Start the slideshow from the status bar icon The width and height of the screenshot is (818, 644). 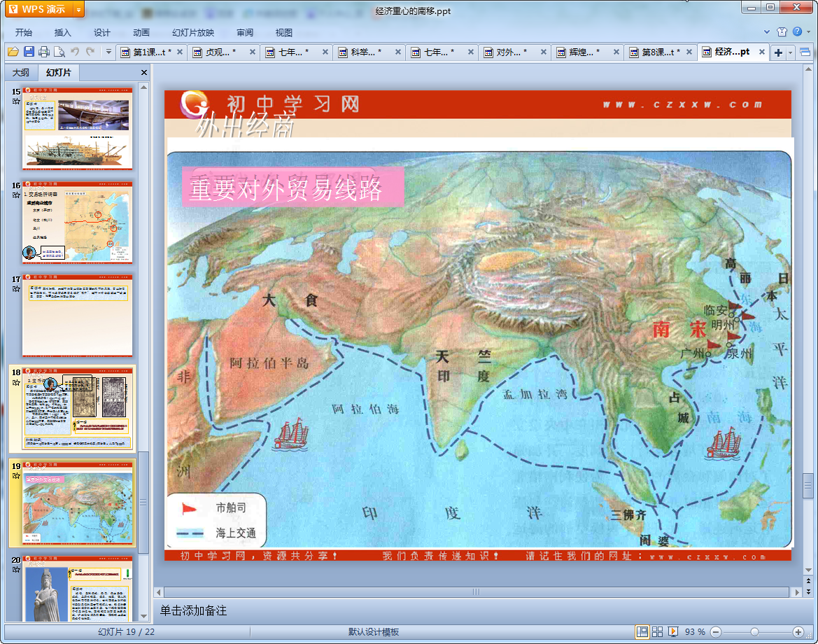(673, 631)
